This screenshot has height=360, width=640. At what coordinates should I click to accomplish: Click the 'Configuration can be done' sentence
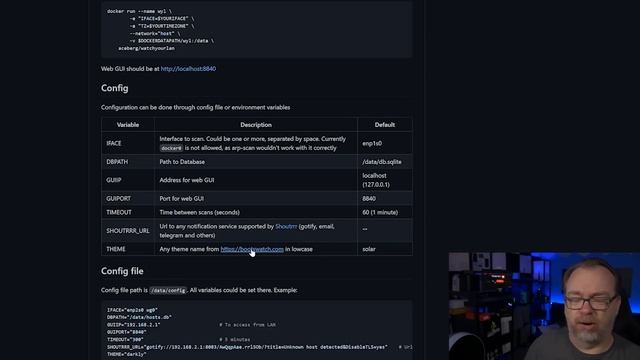pos(196,107)
